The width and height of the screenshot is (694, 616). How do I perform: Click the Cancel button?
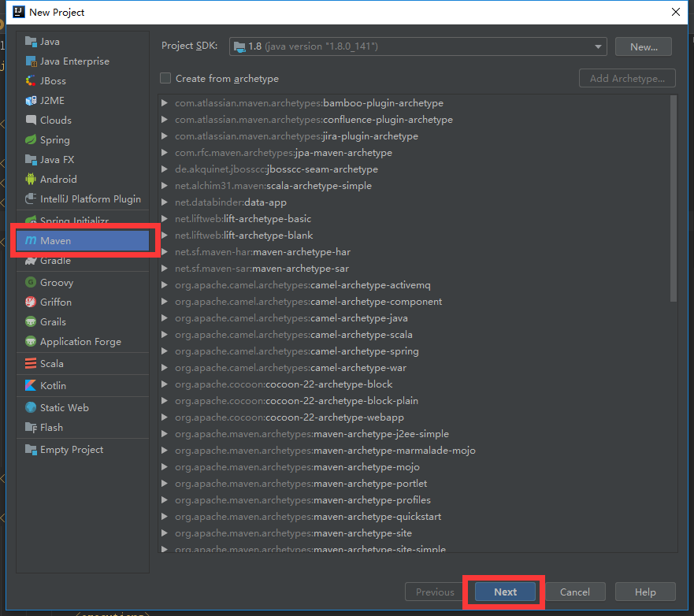point(574,592)
